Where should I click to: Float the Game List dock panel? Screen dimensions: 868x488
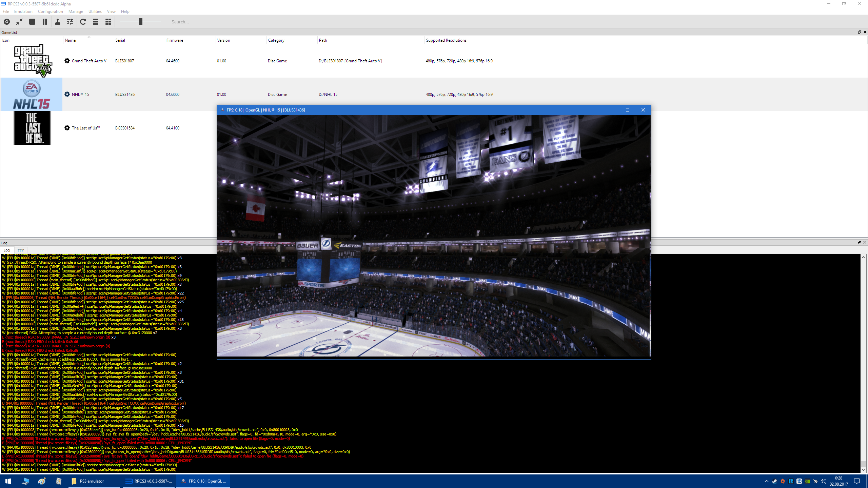coord(859,32)
